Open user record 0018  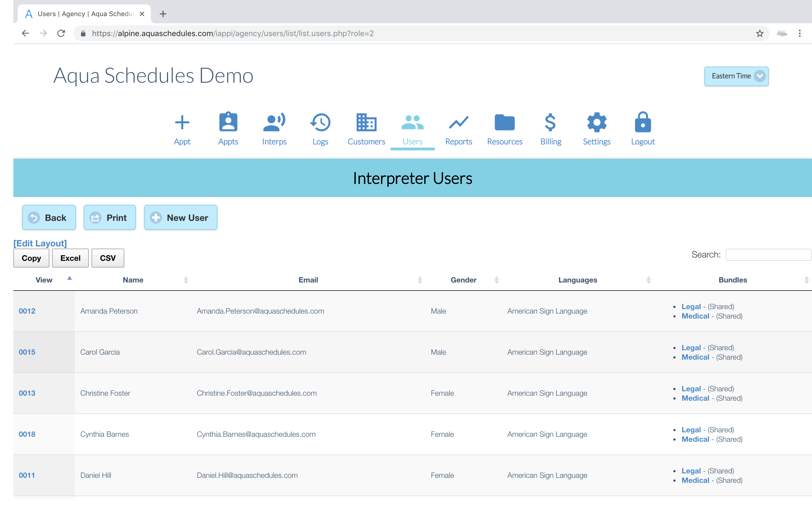[x=27, y=434]
